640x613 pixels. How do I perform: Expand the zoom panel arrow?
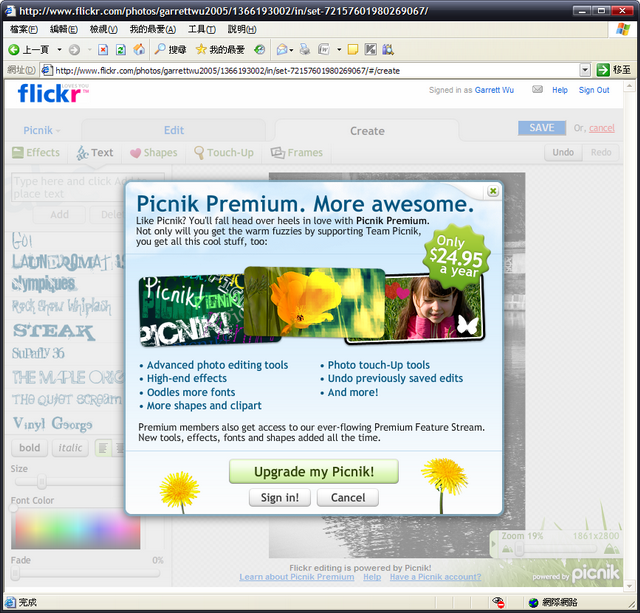[x=493, y=544]
